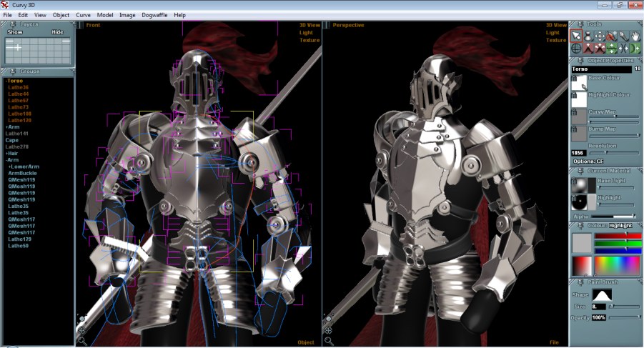Click the Hide button in Layers
The height and width of the screenshot is (348, 644).
(57, 32)
